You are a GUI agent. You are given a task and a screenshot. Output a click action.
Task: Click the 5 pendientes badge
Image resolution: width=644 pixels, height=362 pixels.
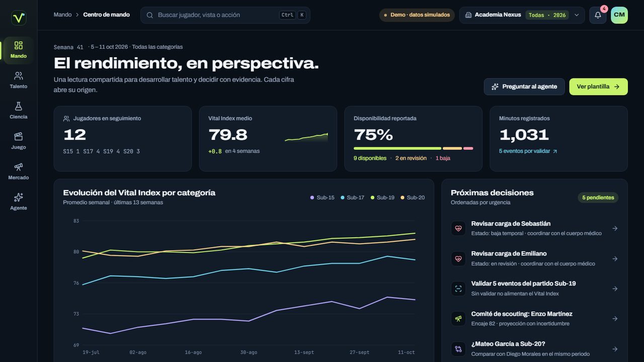(x=598, y=198)
